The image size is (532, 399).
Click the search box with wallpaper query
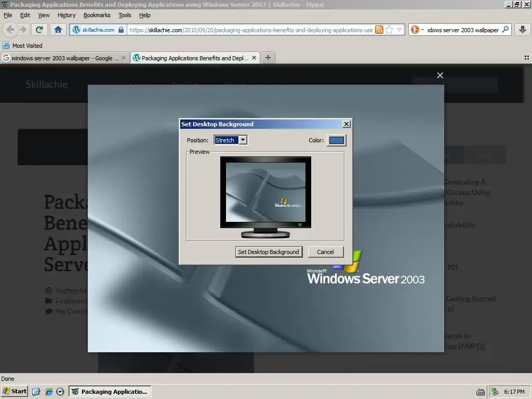[x=463, y=30]
